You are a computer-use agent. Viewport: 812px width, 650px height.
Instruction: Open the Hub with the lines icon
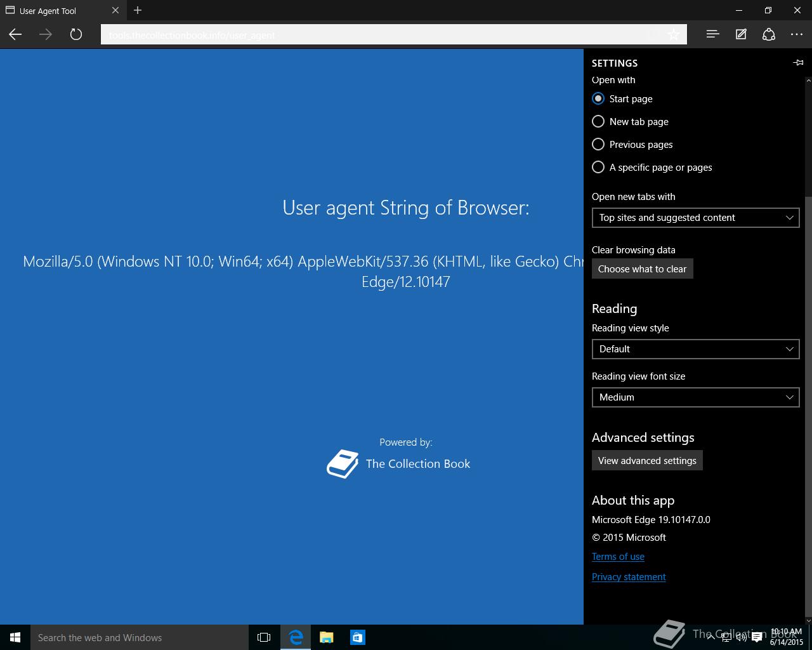click(x=712, y=34)
